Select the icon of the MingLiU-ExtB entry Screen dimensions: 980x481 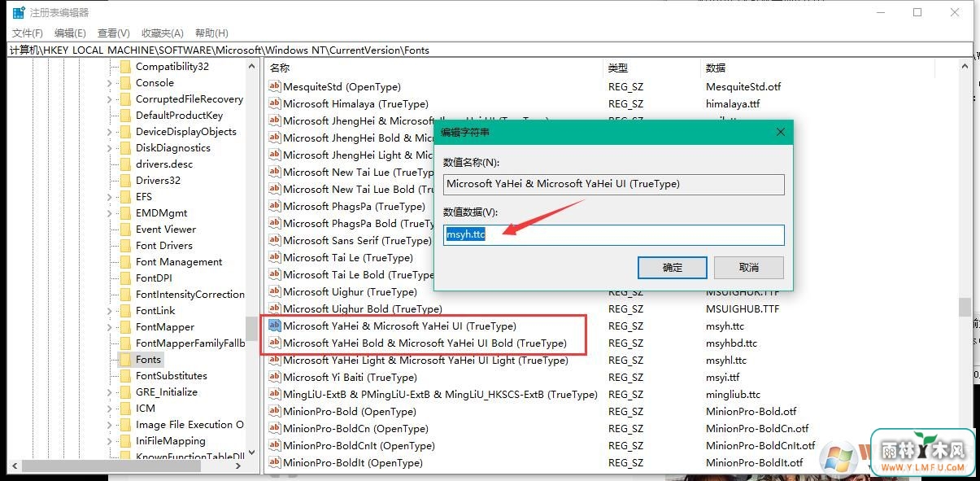(x=275, y=395)
